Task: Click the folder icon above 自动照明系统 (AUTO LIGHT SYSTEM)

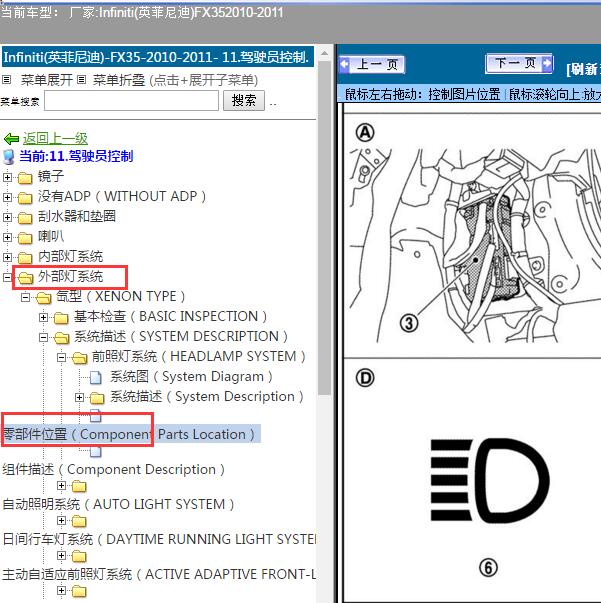Action: tap(79, 486)
